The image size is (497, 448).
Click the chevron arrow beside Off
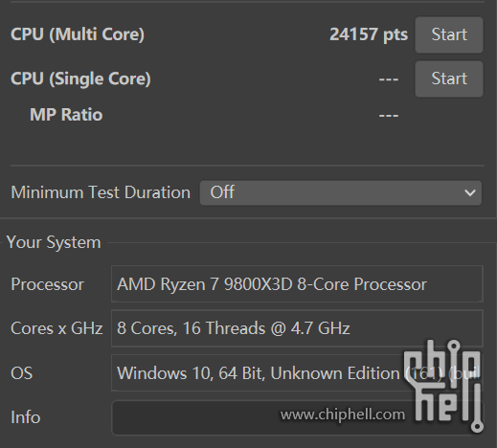click(x=470, y=192)
